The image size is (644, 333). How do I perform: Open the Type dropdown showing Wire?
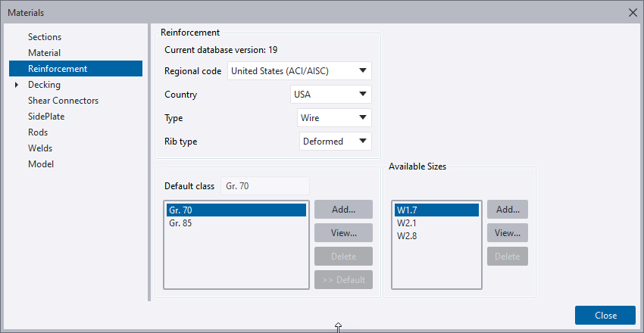[334, 118]
